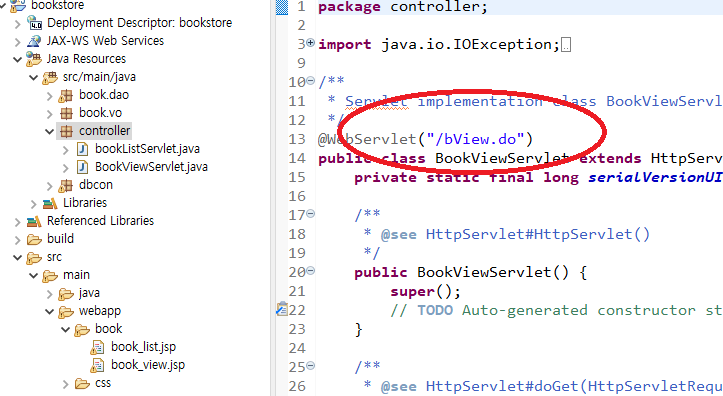This screenshot has width=723, height=396.
Task: Click the BookViewServlet.java file icon
Action: point(83,167)
